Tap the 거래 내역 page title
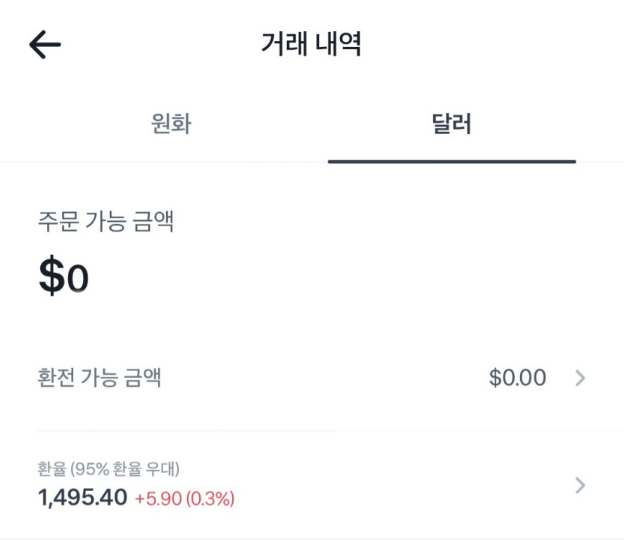Screen dimensions: 624x540 311,44
